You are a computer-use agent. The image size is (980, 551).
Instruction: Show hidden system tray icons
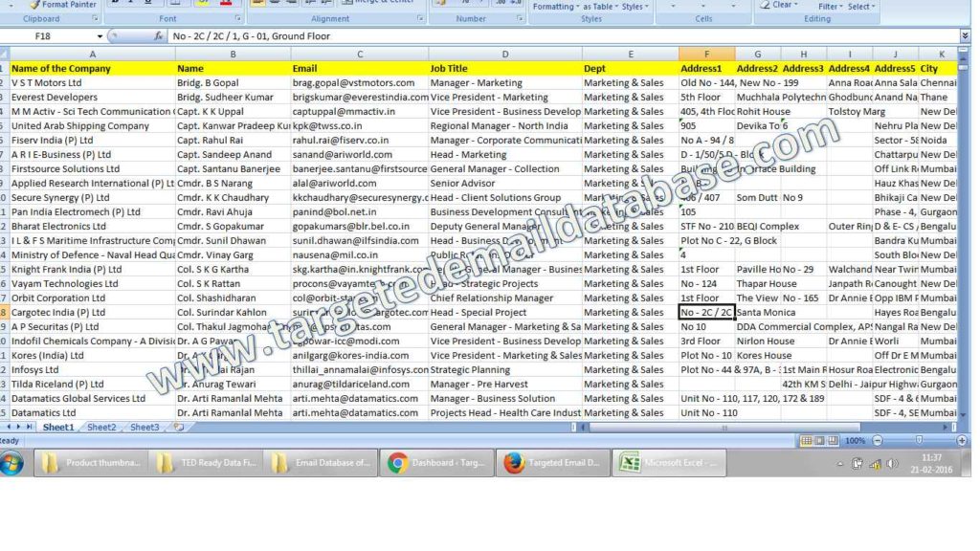click(x=840, y=464)
